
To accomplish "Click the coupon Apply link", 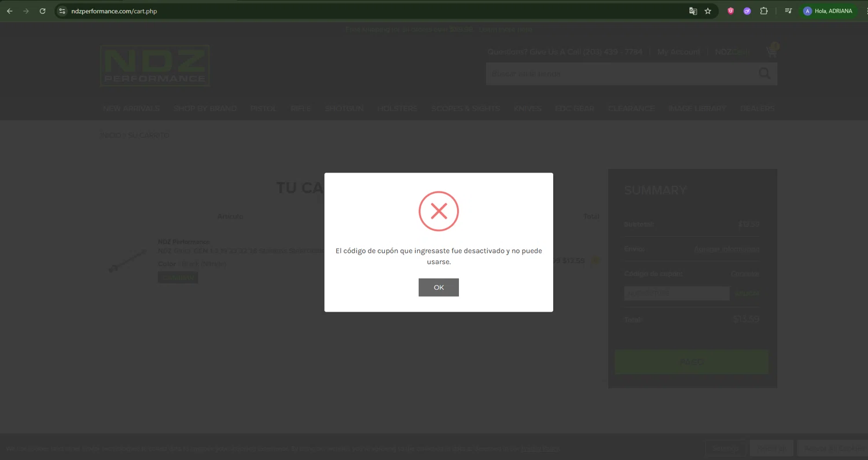I will tap(747, 293).
